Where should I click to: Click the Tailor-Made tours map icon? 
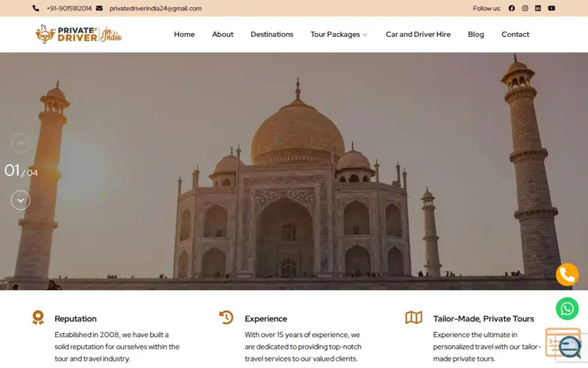pos(414,318)
